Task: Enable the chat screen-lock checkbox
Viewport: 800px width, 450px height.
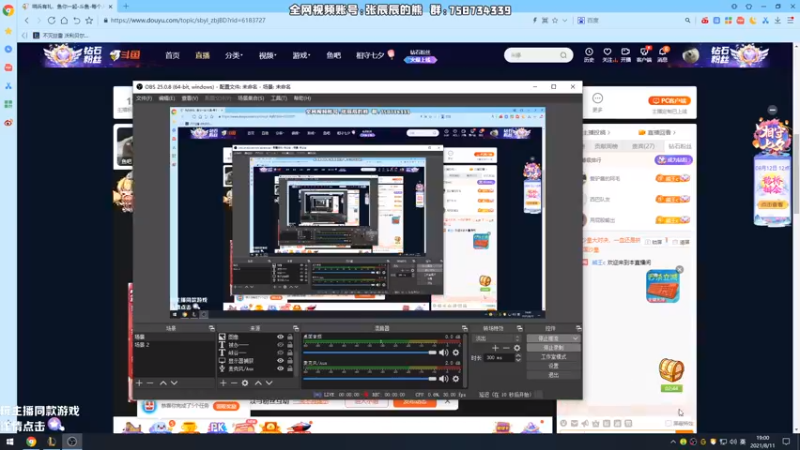Action: 668,423
